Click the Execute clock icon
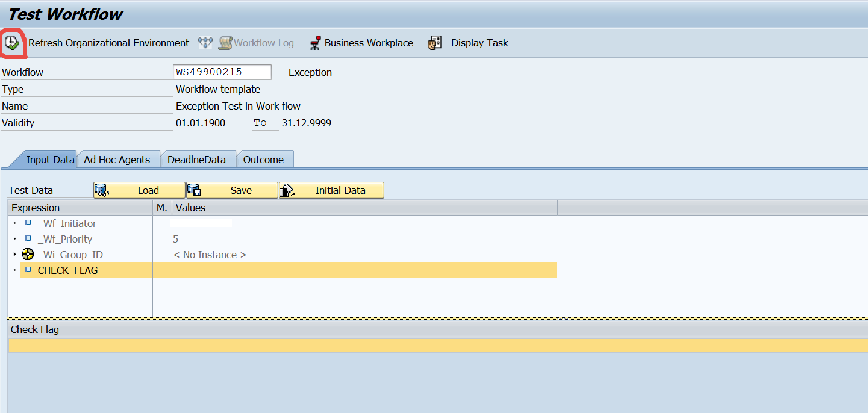Viewport: 868px width, 413px height. click(12, 43)
